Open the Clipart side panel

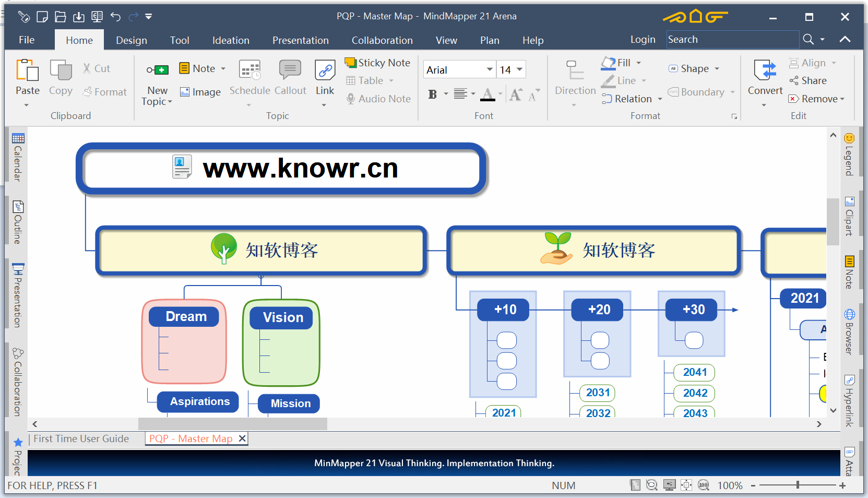849,216
